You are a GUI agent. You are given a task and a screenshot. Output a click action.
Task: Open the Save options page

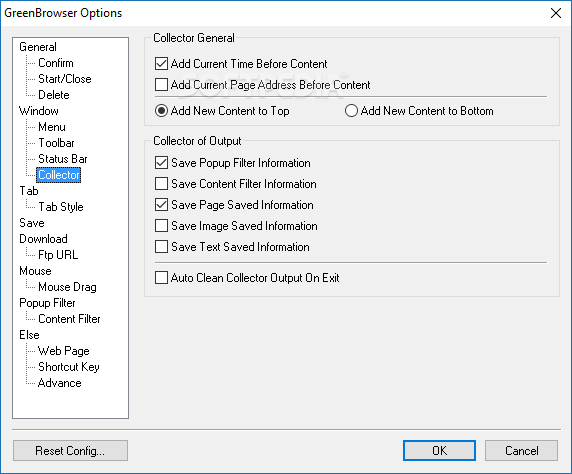point(32,223)
